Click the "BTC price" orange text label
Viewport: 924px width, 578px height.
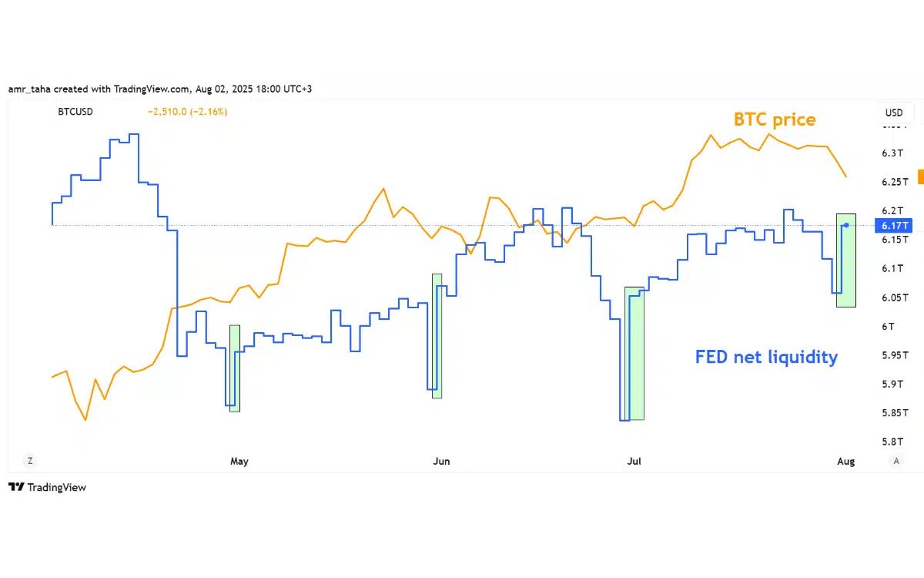coord(774,119)
